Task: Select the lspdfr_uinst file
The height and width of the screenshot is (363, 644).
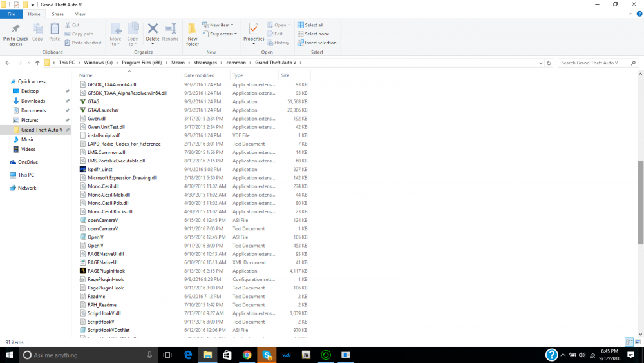Action: (x=100, y=170)
